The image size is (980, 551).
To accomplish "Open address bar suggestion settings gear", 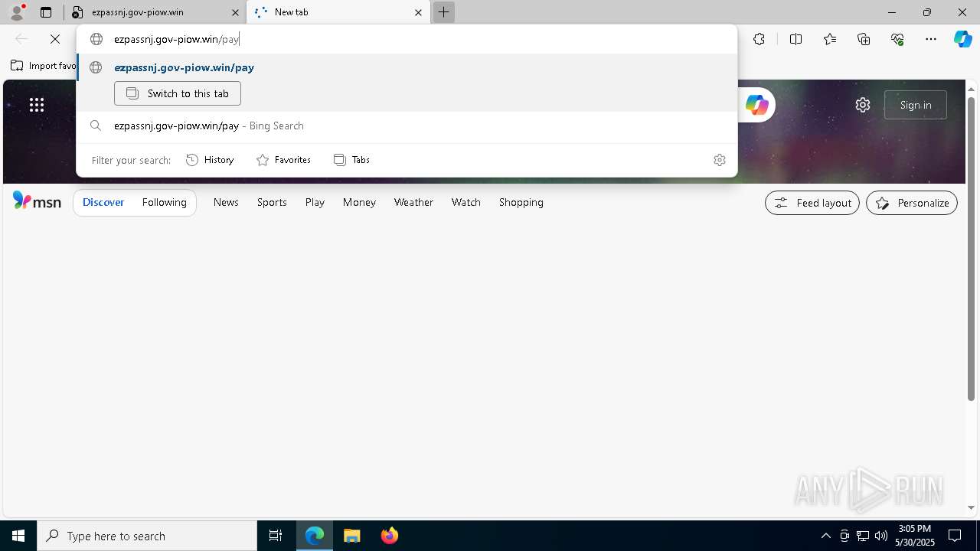I will click(x=720, y=160).
